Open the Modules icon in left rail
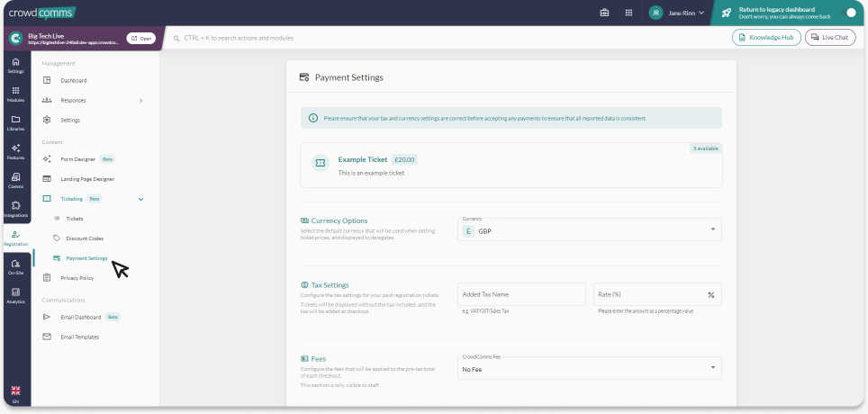This screenshot has height=414, width=868. [x=15, y=94]
